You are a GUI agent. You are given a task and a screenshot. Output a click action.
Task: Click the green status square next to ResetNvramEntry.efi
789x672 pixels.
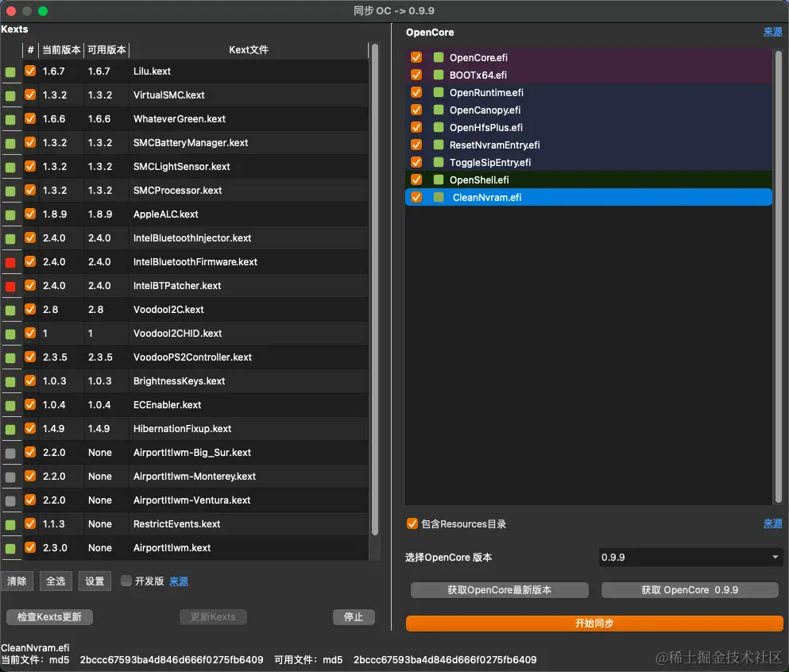coord(439,145)
